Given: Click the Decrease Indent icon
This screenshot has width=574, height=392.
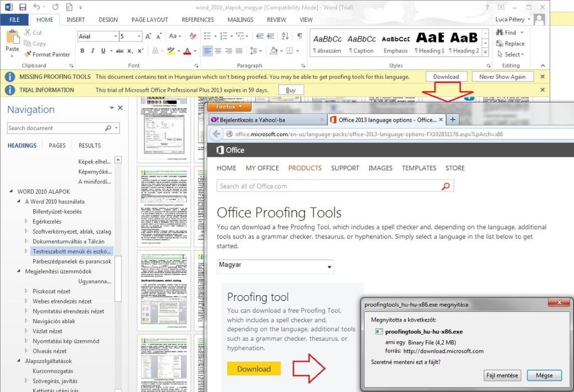Looking at the screenshot, I should point(260,36).
